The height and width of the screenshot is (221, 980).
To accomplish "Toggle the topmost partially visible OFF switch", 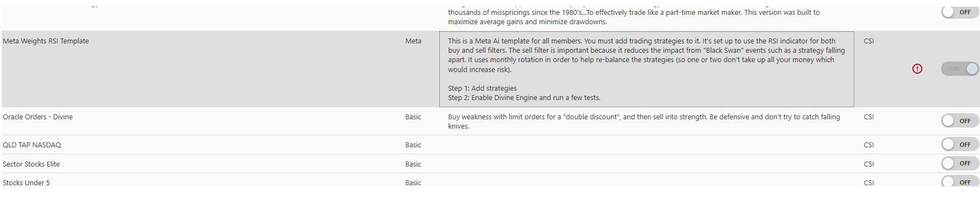I will point(959,12).
